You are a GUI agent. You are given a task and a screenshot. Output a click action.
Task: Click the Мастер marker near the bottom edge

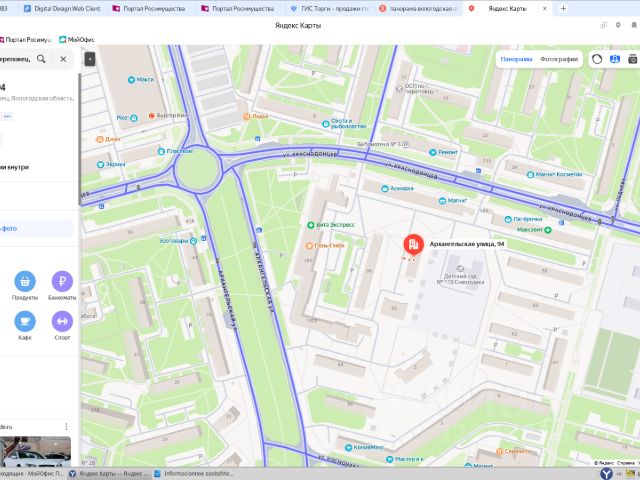(390, 459)
